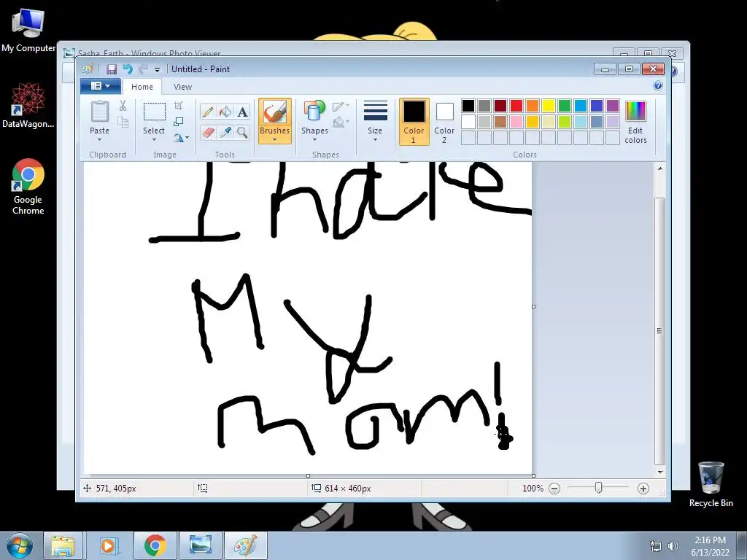Open the Size line thickness dropdown
The width and height of the screenshot is (747, 560).
[x=375, y=121]
